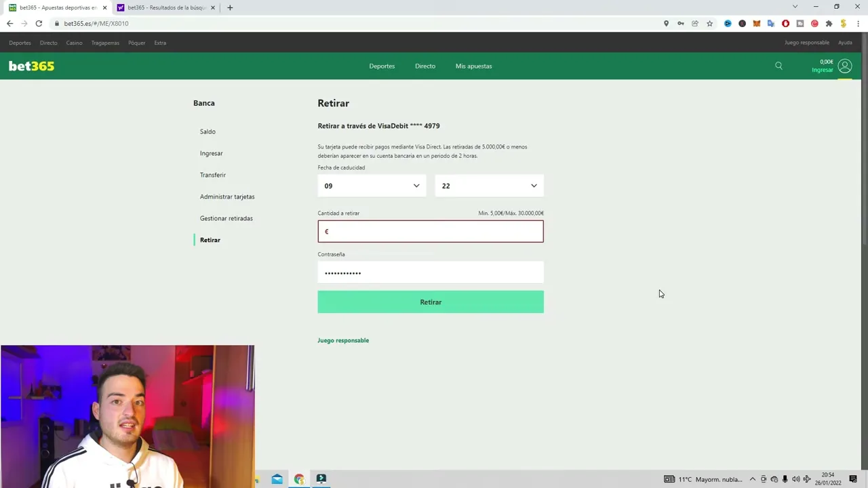Open Deportes in the green header
Screen dimensions: 868x488
pyautogui.click(x=382, y=66)
